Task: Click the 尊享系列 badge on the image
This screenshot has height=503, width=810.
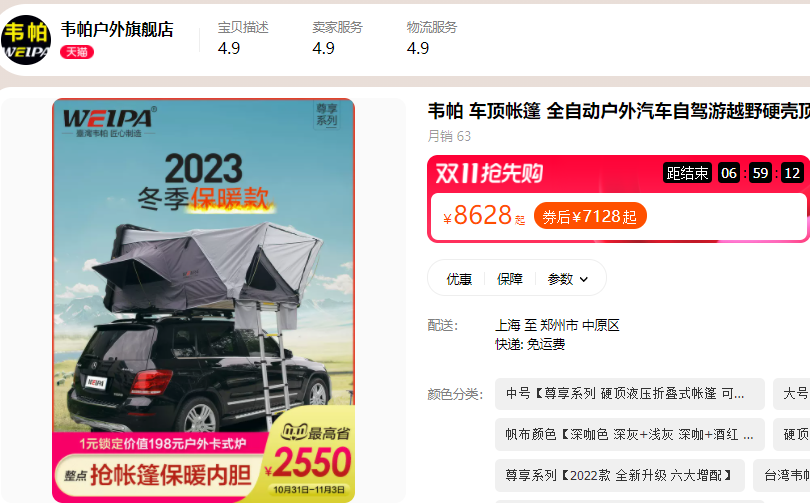Action: [x=326, y=115]
